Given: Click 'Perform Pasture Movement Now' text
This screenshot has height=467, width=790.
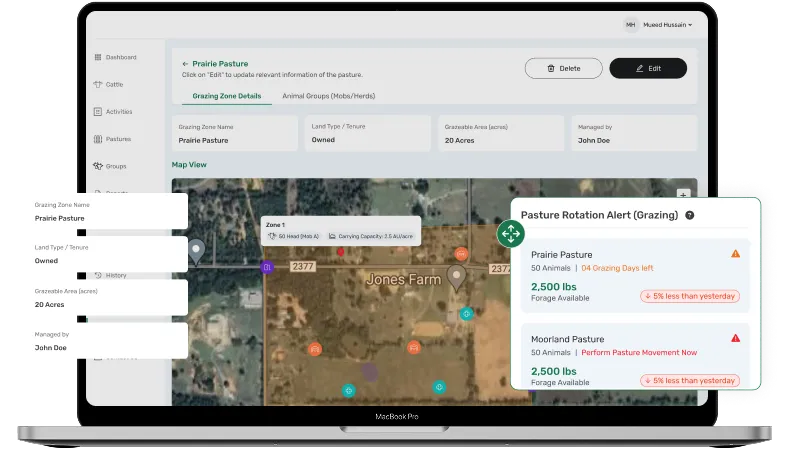Looking at the screenshot, I should point(639,353).
